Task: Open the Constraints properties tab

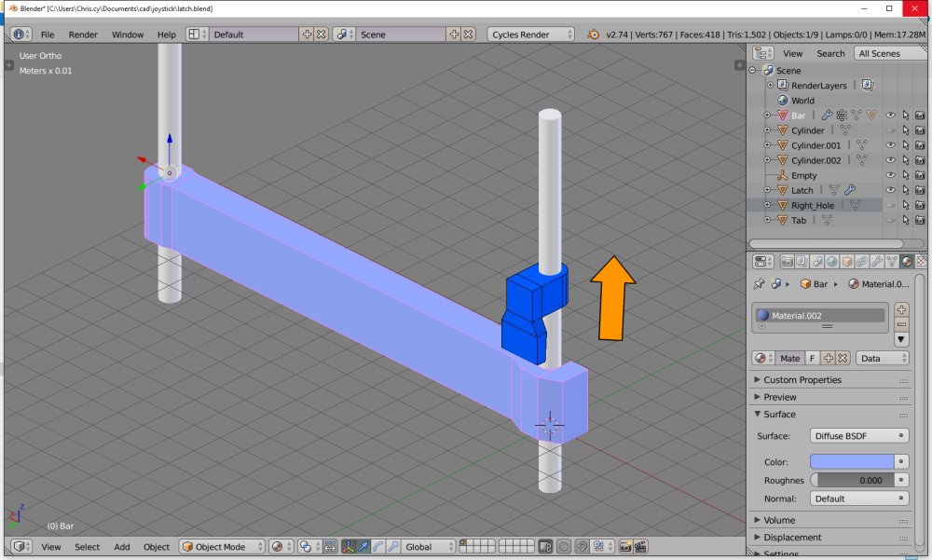Action: click(x=861, y=262)
